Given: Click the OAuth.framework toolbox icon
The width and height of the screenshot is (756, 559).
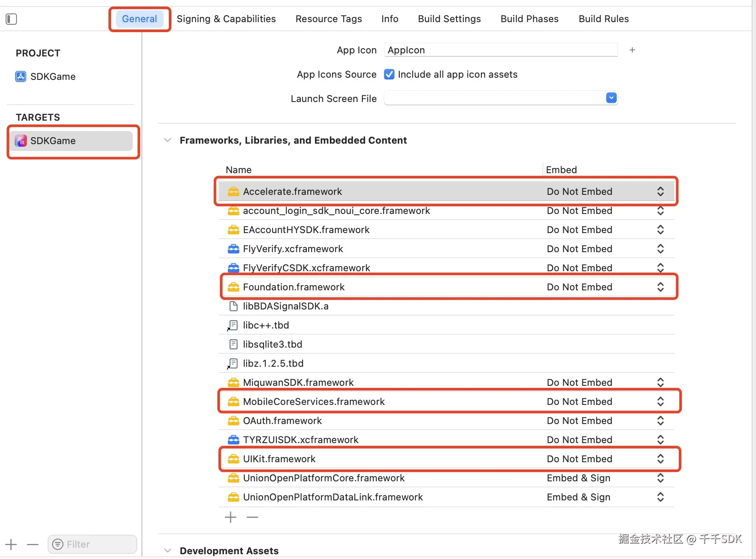Looking at the screenshot, I should [x=233, y=421].
